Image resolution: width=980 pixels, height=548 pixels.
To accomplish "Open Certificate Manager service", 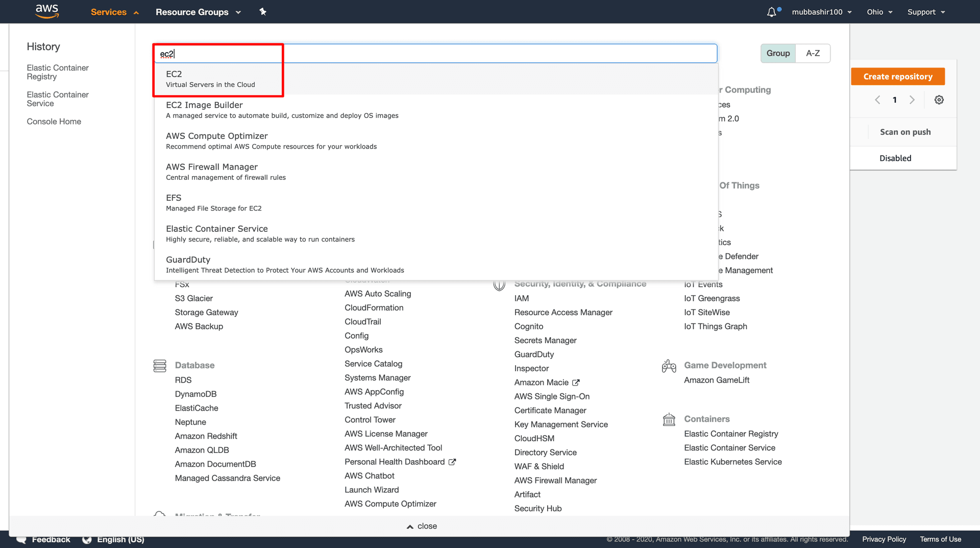I will tap(550, 411).
